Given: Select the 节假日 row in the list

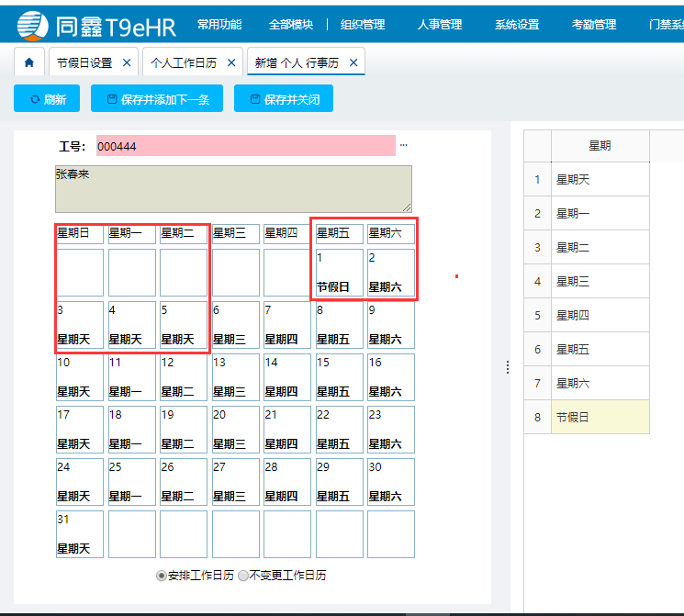Looking at the screenshot, I should point(600,417).
